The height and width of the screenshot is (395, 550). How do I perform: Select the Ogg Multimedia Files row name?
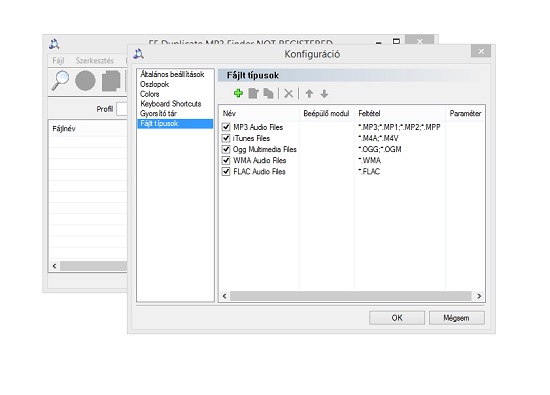coord(265,149)
